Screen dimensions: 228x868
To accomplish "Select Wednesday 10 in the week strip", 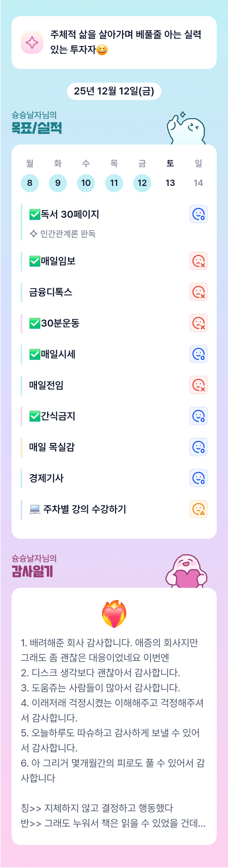I will [86, 183].
